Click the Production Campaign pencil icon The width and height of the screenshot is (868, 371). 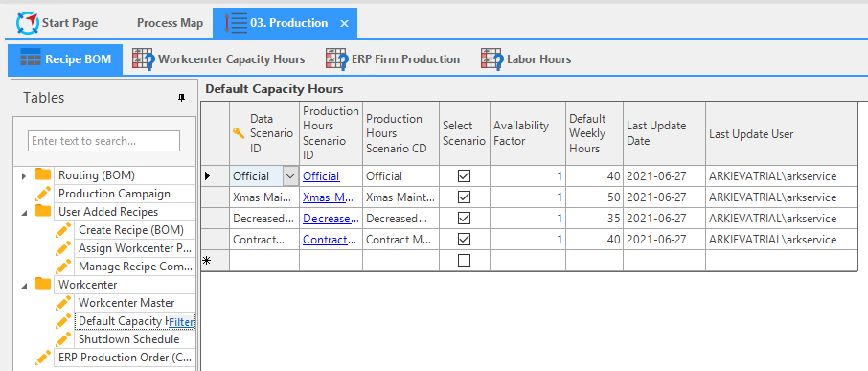[x=43, y=194]
